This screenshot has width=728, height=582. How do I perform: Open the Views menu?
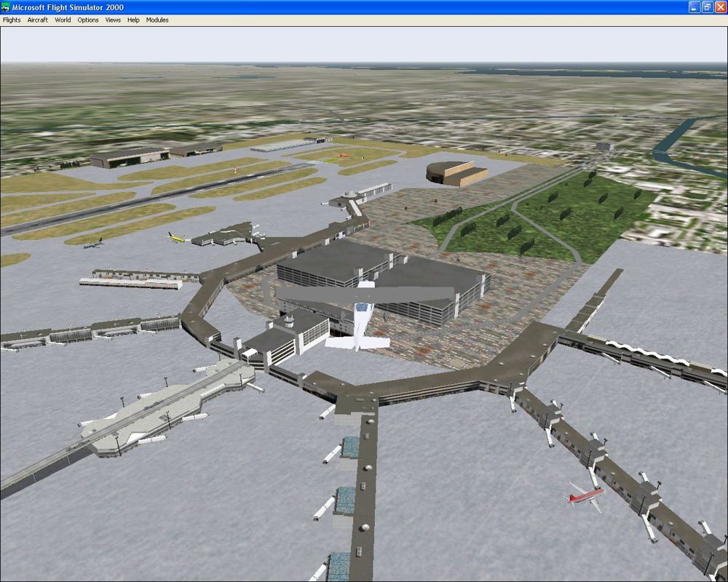pos(113,20)
